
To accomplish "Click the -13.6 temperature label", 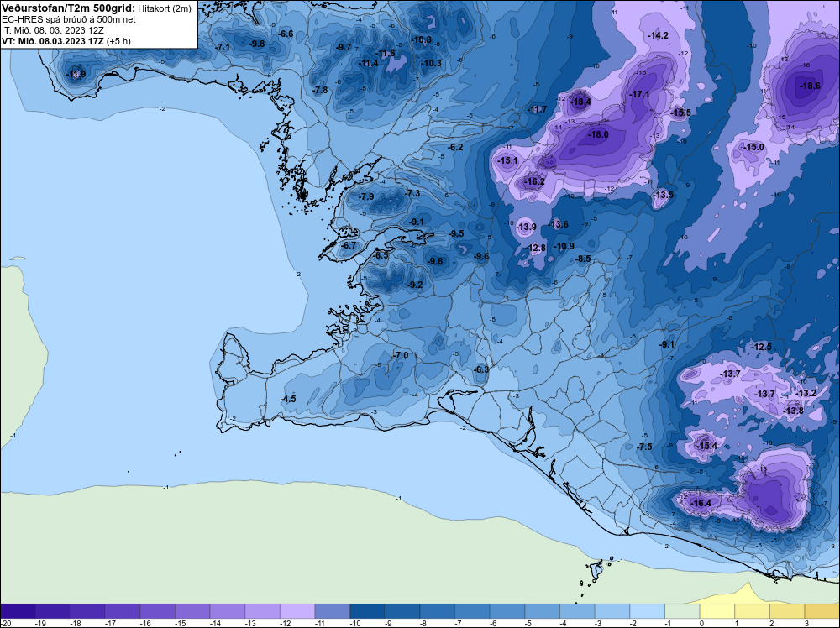I will pyautogui.click(x=559, y=224).
